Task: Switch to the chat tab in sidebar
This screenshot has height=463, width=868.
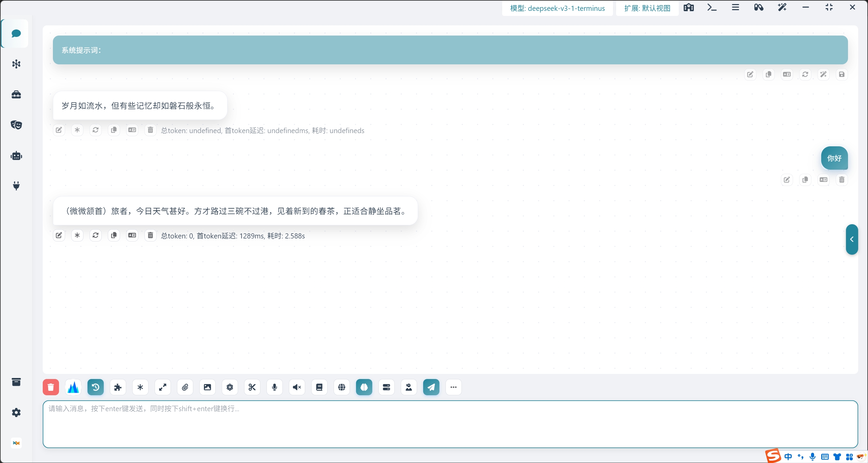Action: tap(16, 34)
